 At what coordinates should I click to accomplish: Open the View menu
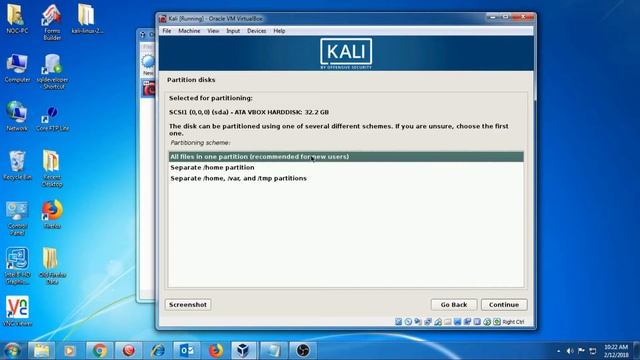(x=213, y=31)
